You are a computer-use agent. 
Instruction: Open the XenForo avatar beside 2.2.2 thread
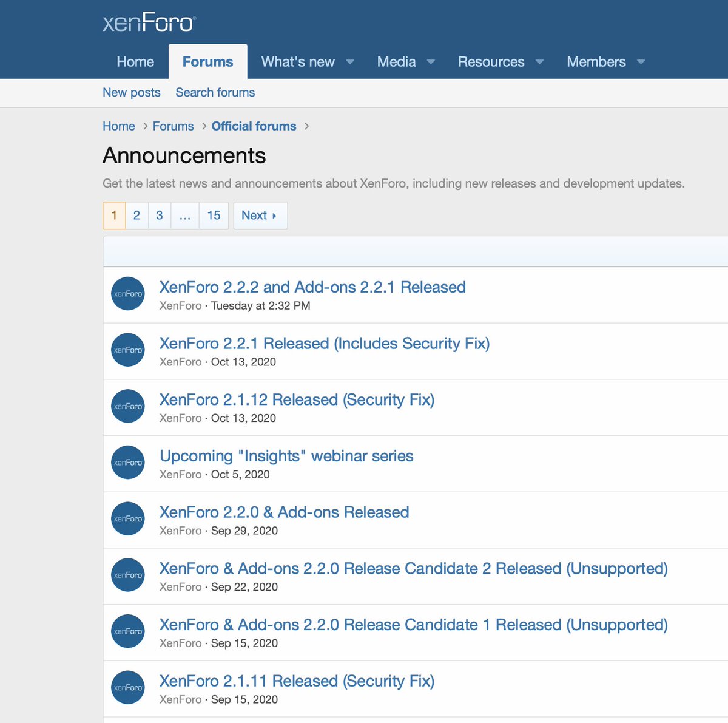[128, 294]
